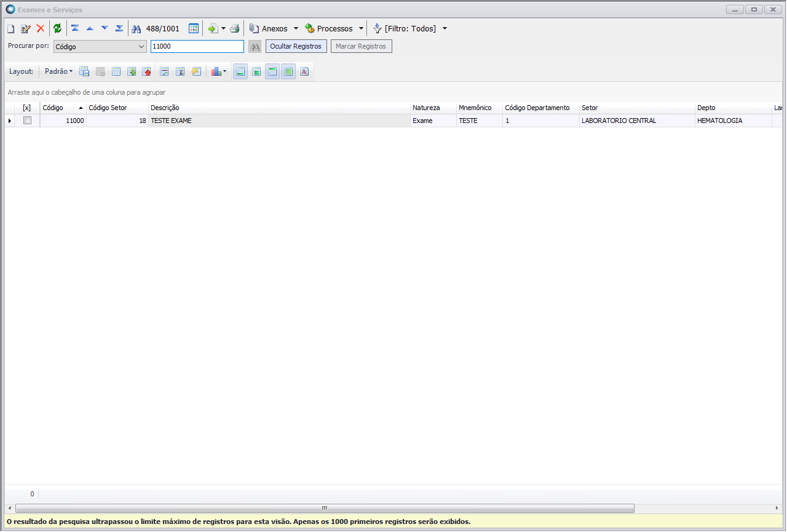Screen dimensions: 787x532
Task: Click the export green arrow icon
Action: 213,29
